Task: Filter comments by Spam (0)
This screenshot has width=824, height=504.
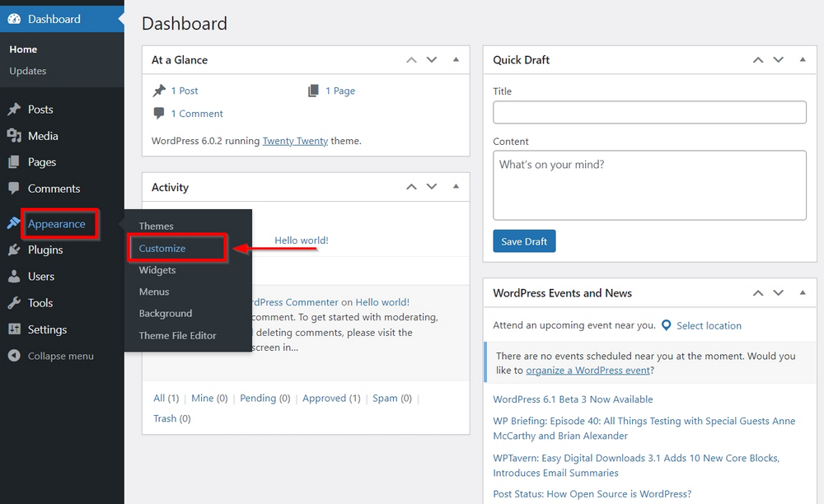Action: 392,398
